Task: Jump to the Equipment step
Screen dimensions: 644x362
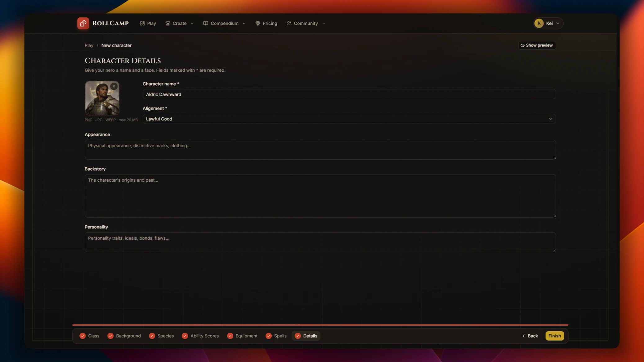Action: (x=243, y=336)
